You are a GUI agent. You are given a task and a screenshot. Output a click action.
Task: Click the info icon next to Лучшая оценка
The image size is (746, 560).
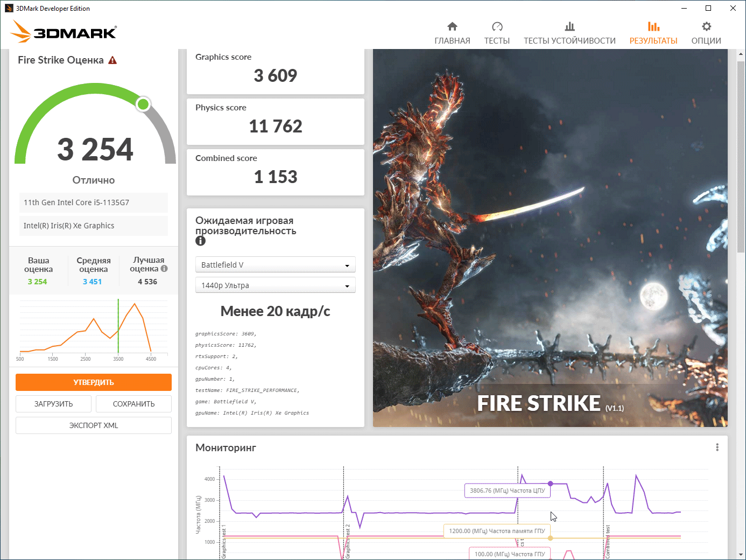coord(164,269)
